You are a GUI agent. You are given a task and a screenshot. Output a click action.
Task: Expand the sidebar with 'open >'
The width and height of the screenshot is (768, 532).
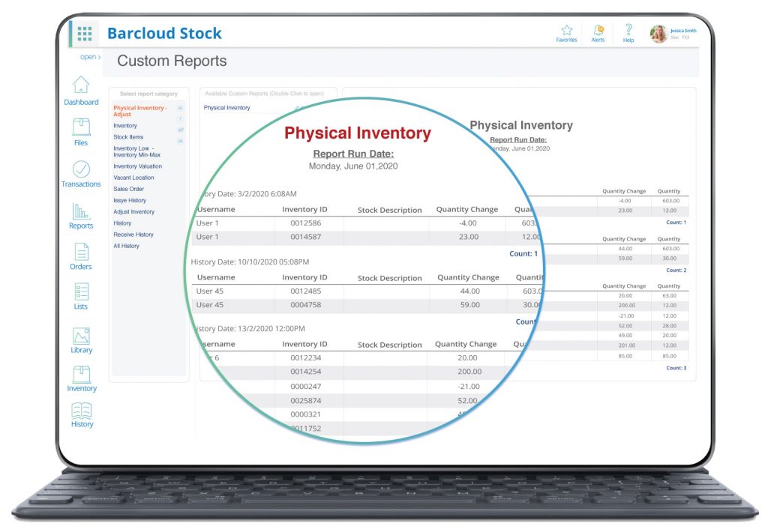91,57
